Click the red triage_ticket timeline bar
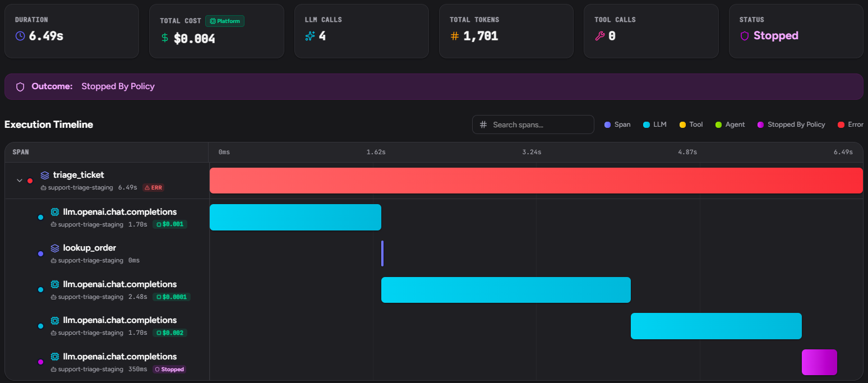 pos(536,181)
